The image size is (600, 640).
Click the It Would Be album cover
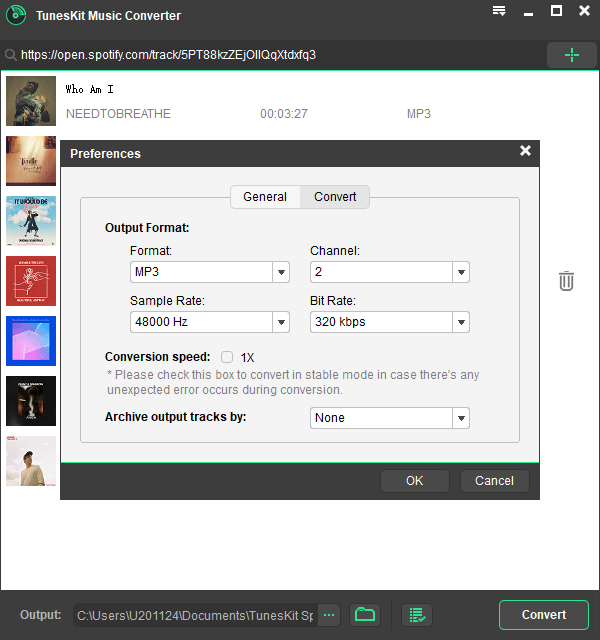31,221
